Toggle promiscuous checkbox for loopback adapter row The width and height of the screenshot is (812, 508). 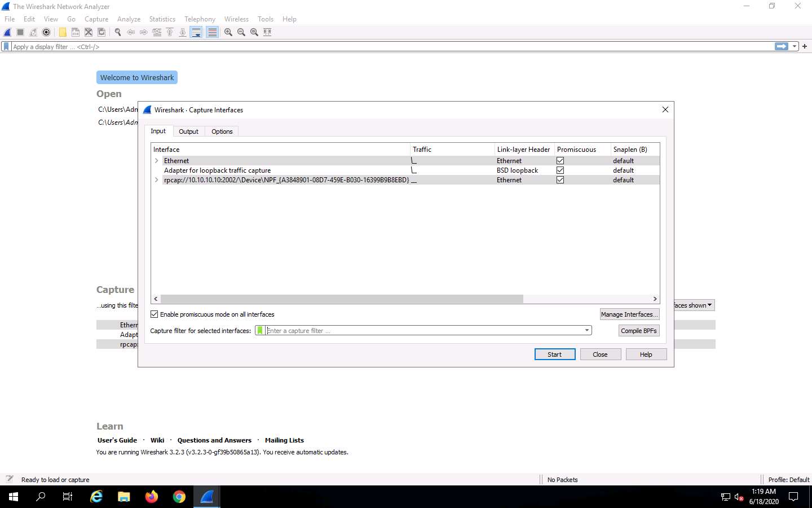(560, 170)
